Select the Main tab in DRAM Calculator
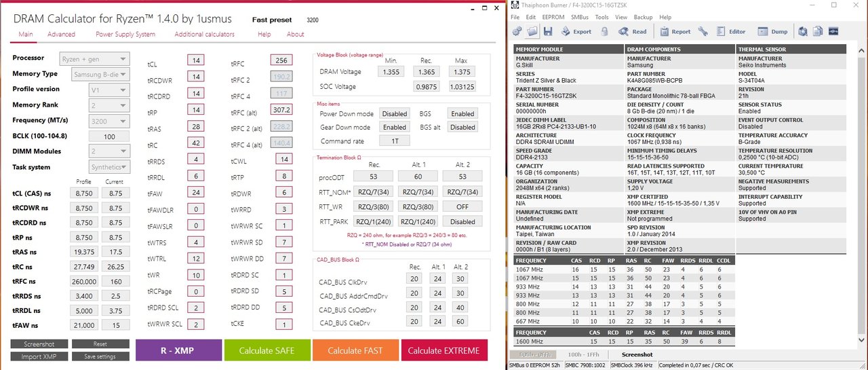Viewport: 868px width, 370px height. 26,34
